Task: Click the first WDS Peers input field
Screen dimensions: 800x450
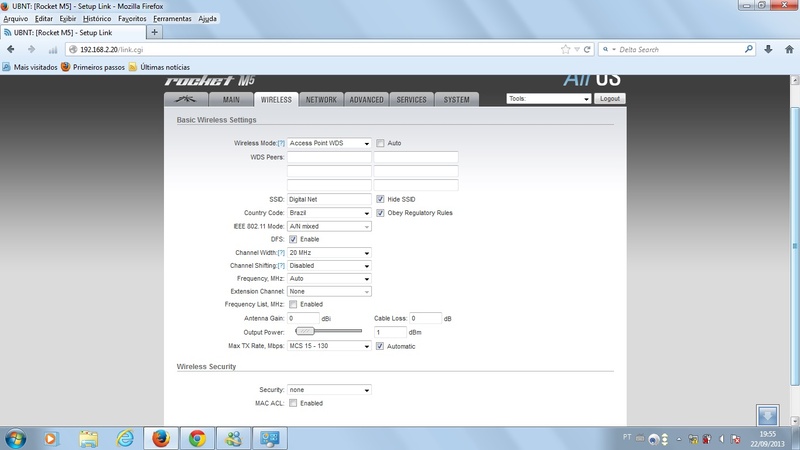Action: pos(329,157)
